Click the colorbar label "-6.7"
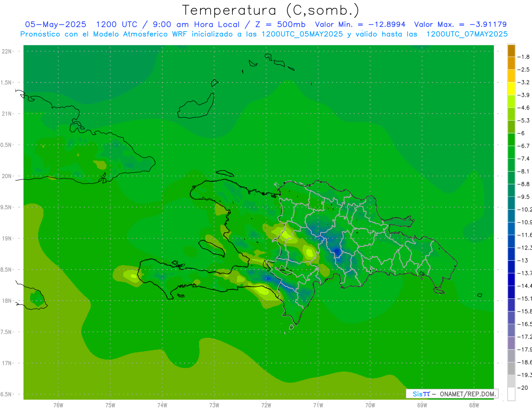This screenshot has height=411, width=532. [x=524, y=146]
